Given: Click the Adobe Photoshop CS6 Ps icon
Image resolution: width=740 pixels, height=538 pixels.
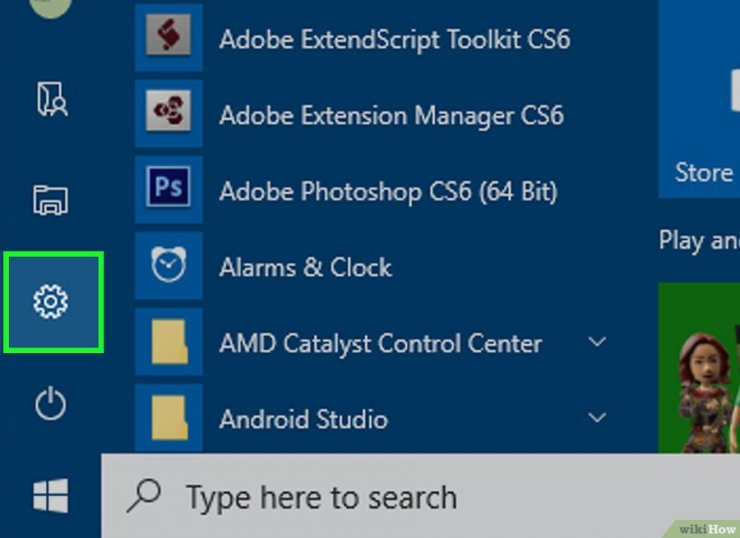Looking at the screenshot, I should click(168, 190).
